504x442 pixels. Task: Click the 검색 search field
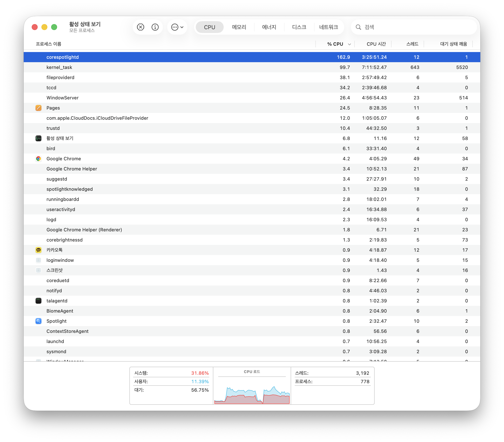pyautogui.click(x=417, y=27)
